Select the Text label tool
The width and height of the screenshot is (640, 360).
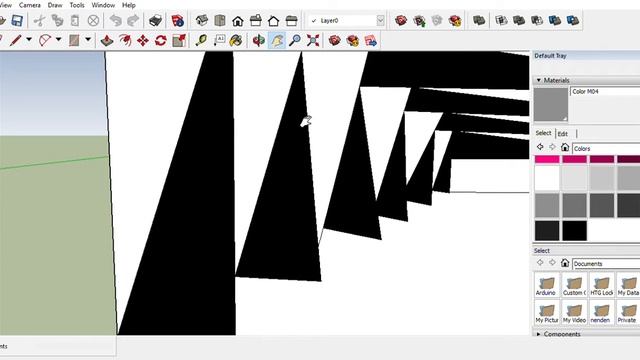tap(219, 40)
